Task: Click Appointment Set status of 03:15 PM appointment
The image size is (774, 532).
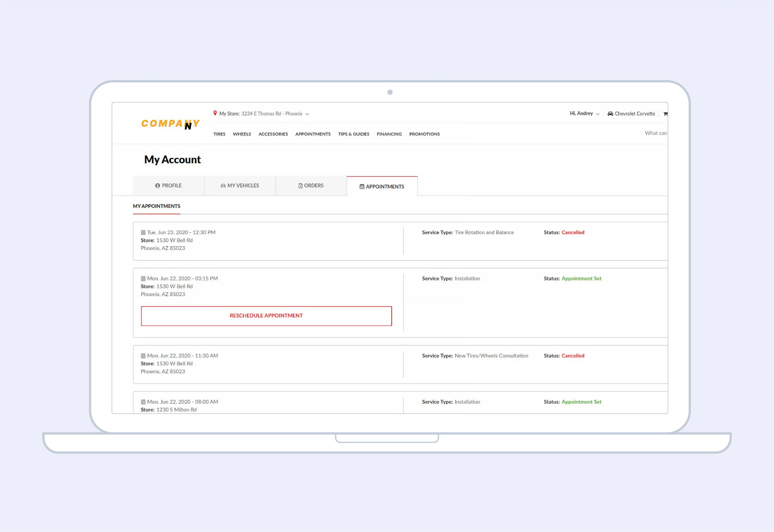Action: [581, 278]
